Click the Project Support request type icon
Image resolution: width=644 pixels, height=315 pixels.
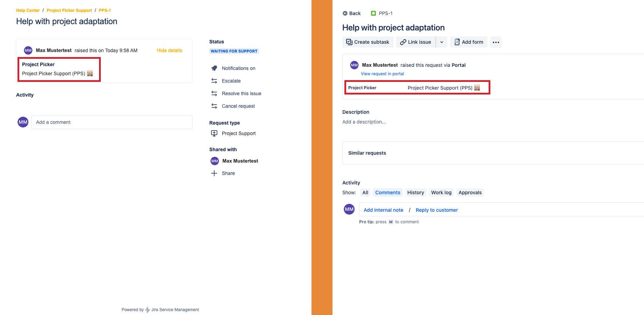point(214,133)
